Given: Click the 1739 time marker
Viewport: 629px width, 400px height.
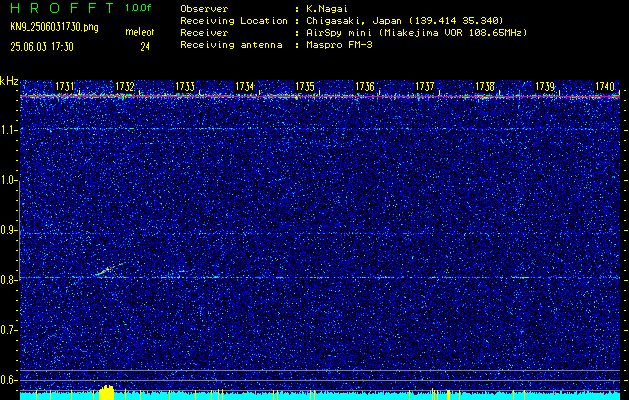Looking at the screenshot, I should pos(545,86).
